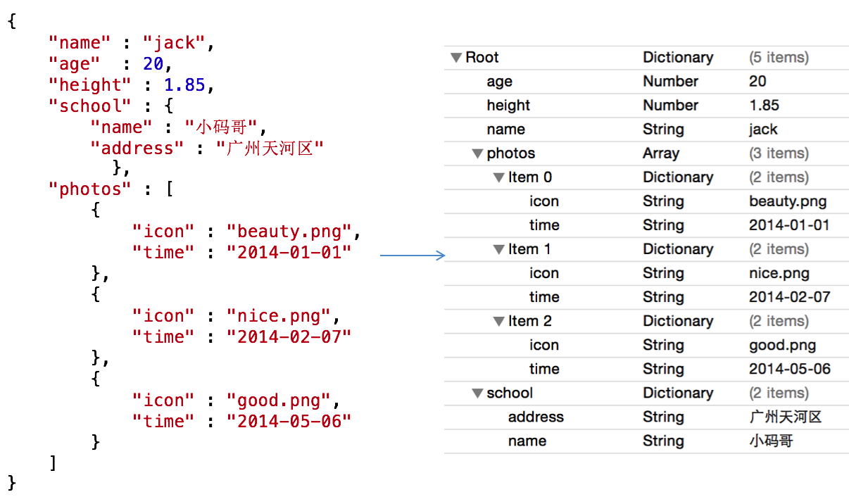Click the value 1.85 in the height row

click(764, 106)
